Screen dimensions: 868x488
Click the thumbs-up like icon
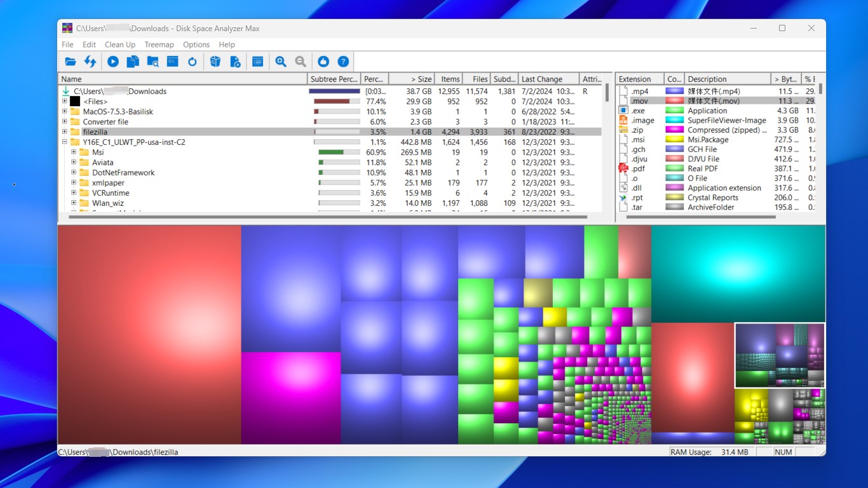[323, 62]
